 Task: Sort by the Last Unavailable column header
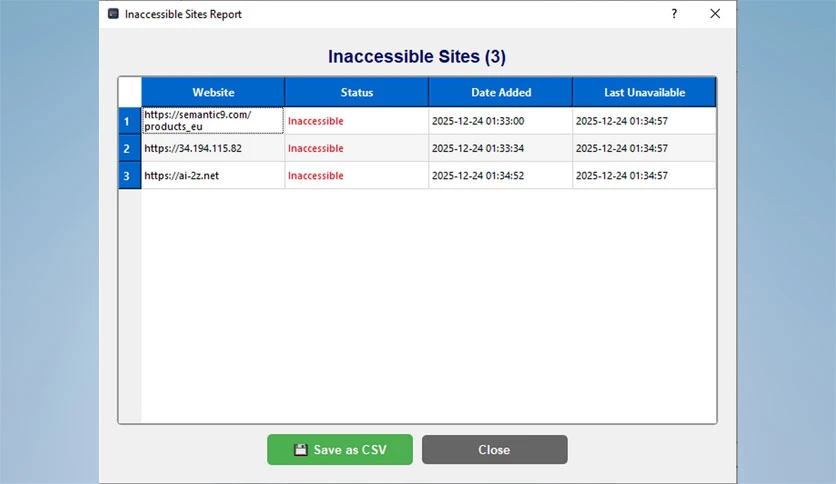pos(644,92)
